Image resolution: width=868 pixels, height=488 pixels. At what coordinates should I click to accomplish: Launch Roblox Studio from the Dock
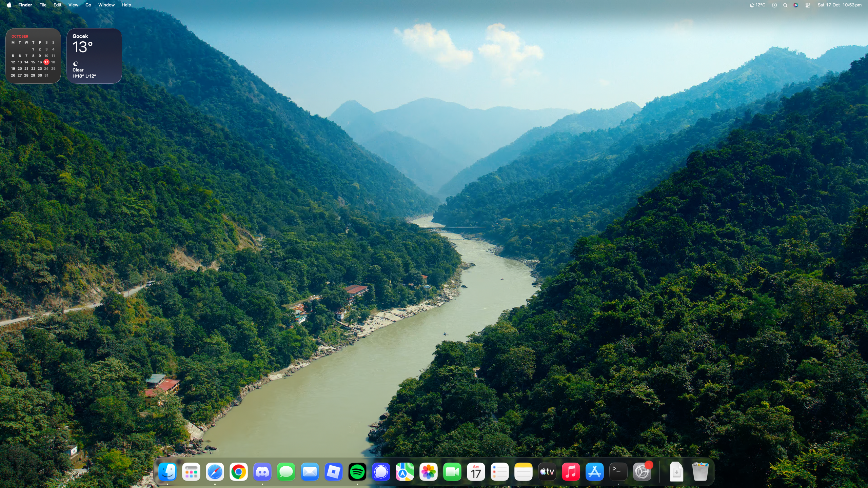(334, 472)
